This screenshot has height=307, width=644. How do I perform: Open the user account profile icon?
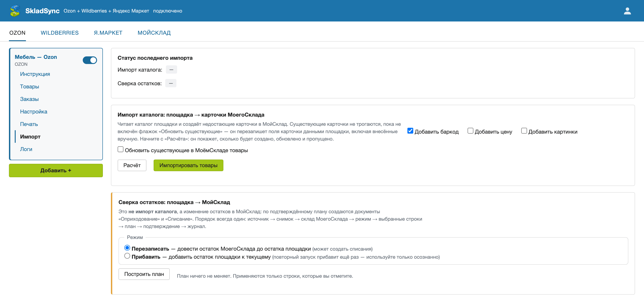(x=627, y=11)
